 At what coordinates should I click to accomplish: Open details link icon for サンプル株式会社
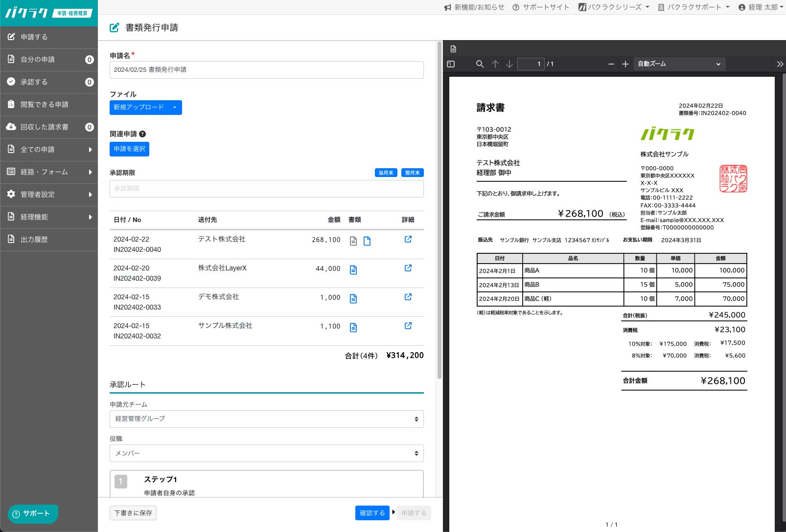(408, 326)
